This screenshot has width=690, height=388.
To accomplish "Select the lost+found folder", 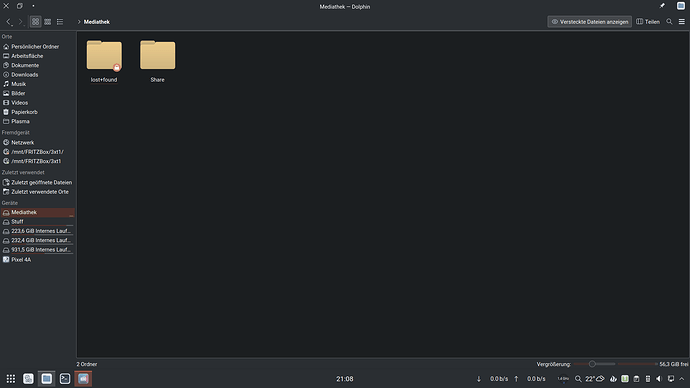I will pos(104,61).
